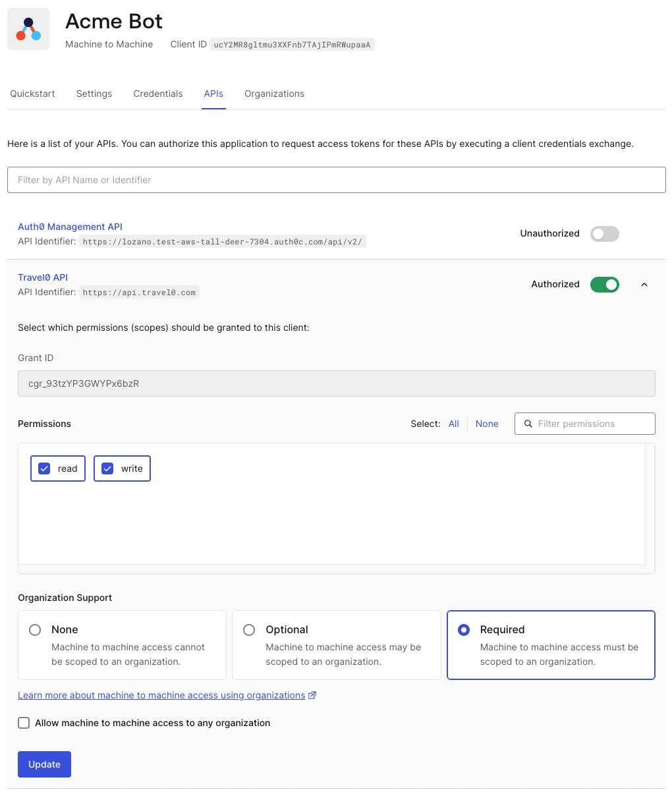Click the Client ID value

(292, 45)
